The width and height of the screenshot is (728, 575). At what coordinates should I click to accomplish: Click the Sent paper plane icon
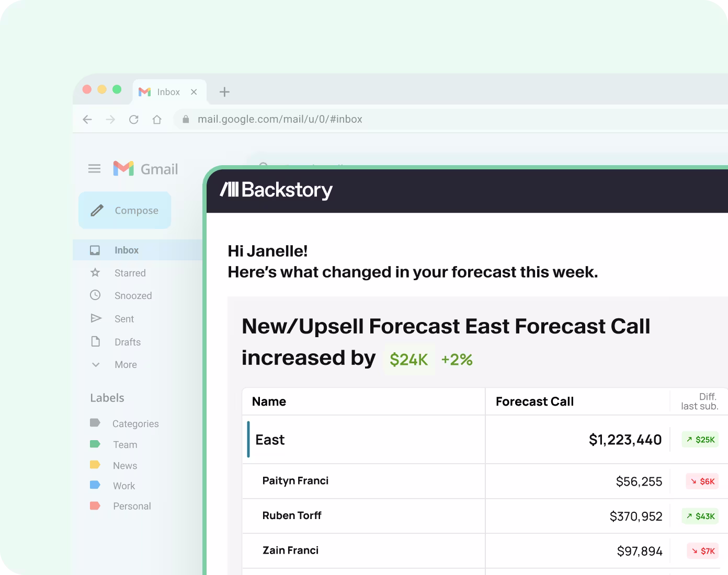click(96, 318)
